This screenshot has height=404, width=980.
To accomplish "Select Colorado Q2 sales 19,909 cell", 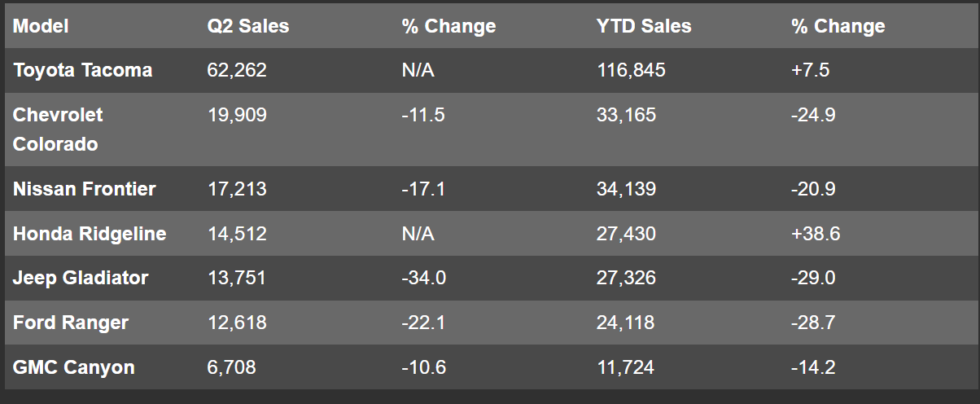I will 237,115.
